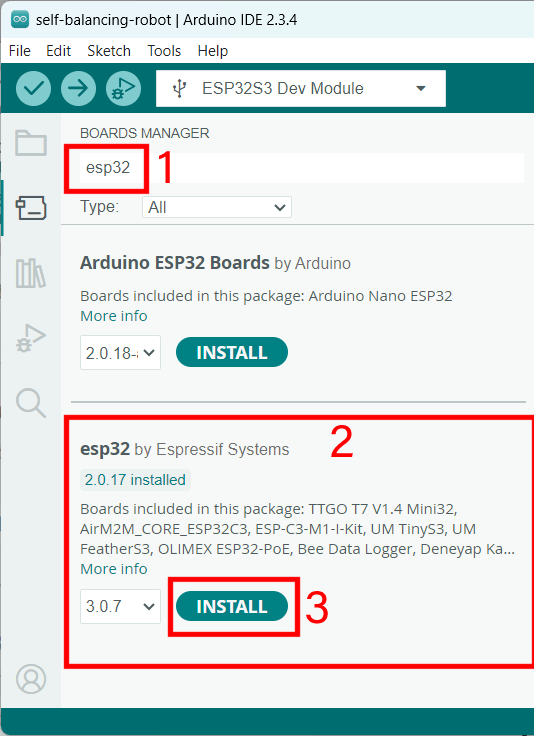Open More info link for Arduino ESP32 Boards
534x736 pixels.
click(114, 316)
